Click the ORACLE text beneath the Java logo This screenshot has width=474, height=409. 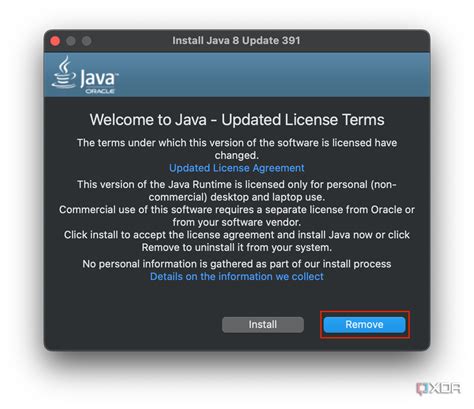pos(100,91)
